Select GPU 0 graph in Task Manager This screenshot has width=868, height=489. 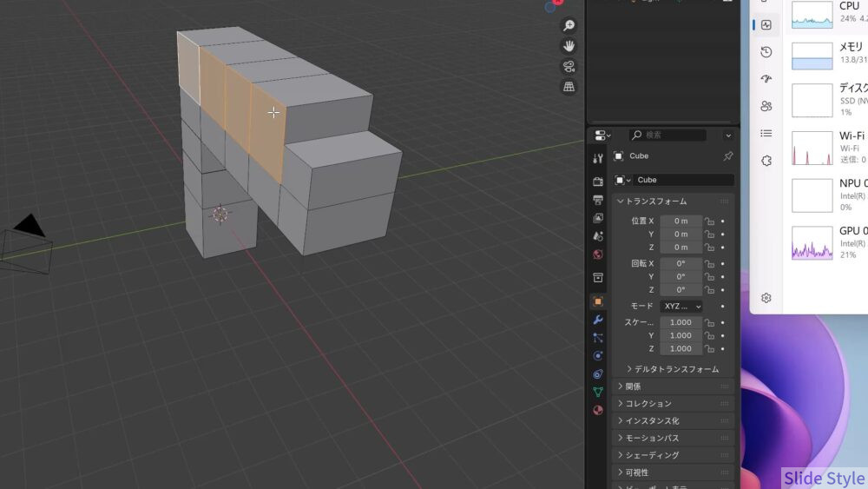click(x=812, y=243)
